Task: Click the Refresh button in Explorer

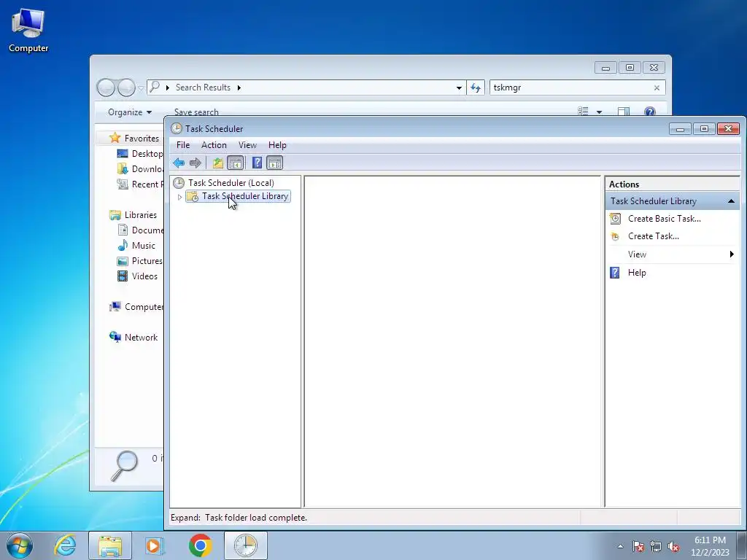Action: pos(476,87)
